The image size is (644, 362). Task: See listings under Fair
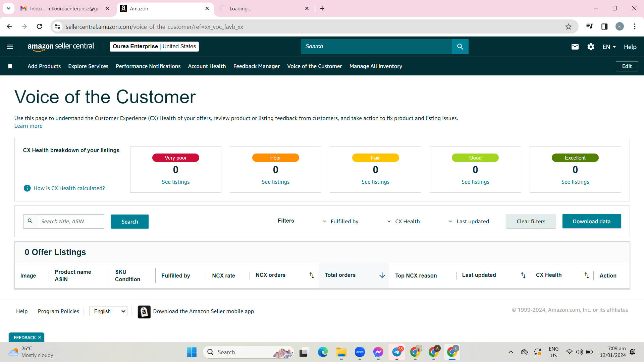[x=375, y=182]
